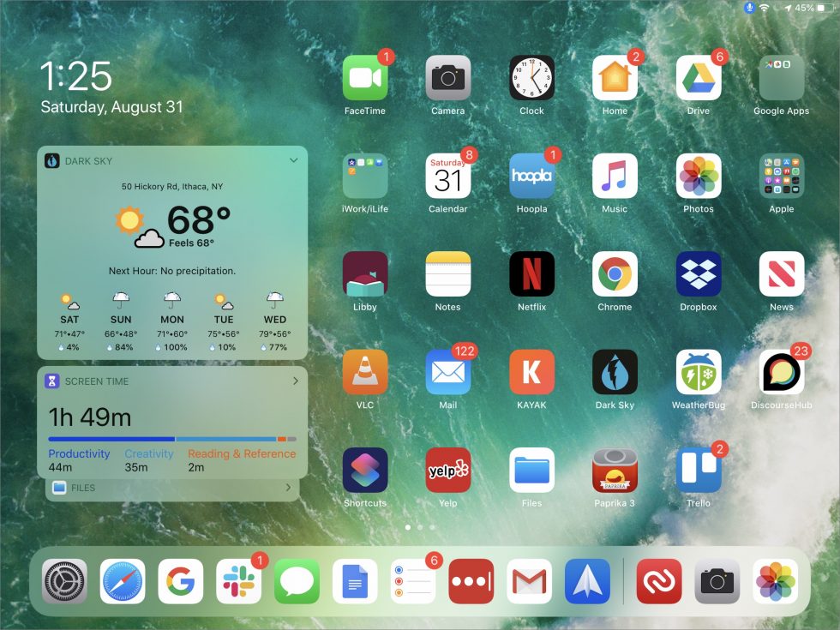Expand the Screen Time widget arrow
This screenshot has height=630, width=840.
pyautogui.click(x=295, y=381)
